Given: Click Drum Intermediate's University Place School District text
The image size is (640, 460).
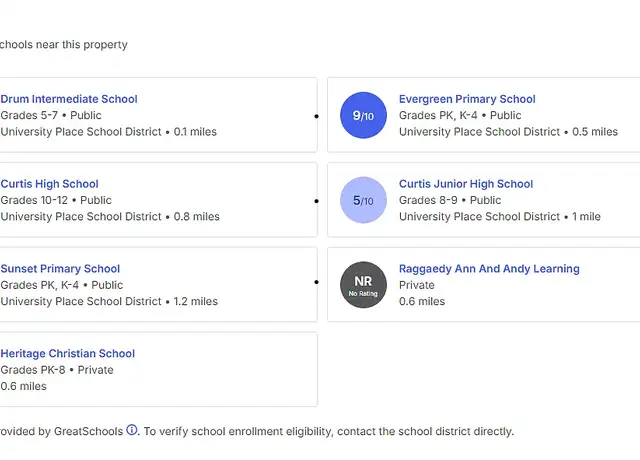Looking at the screenshot, I should coord(81,132).
